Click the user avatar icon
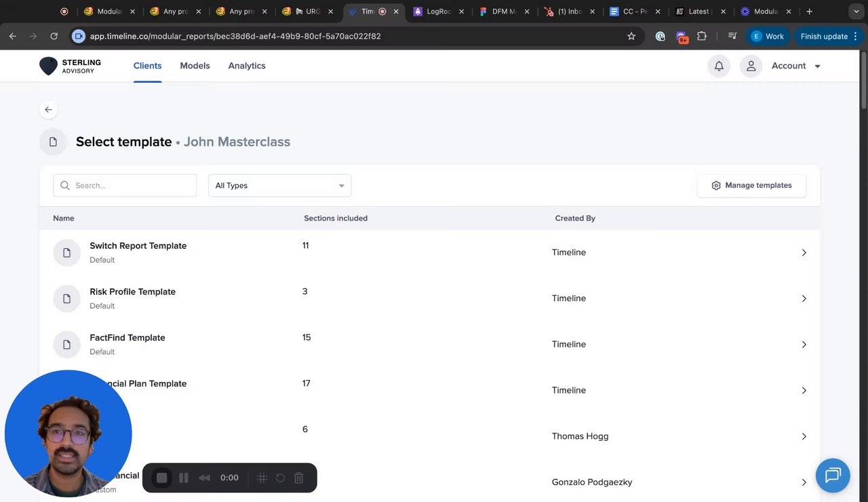Screen dimensions: 868x502 [x=751, y=66]
